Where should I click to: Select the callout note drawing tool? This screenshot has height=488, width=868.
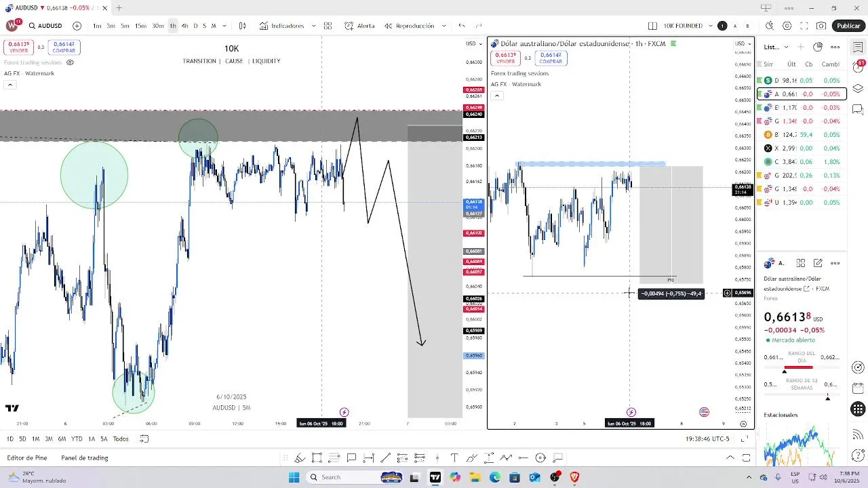[x=351, y=457]
